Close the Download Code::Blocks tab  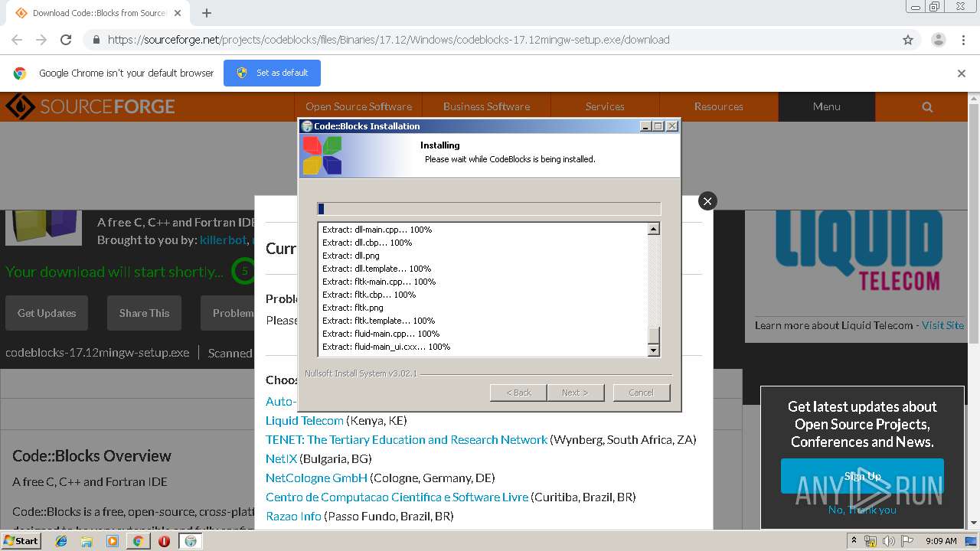click(x=178, y=13)
